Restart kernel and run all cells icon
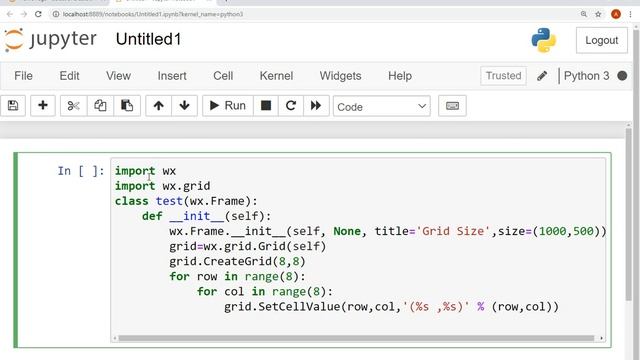The height and width of the screenshot is (360, 640). (x=316, y=106)
